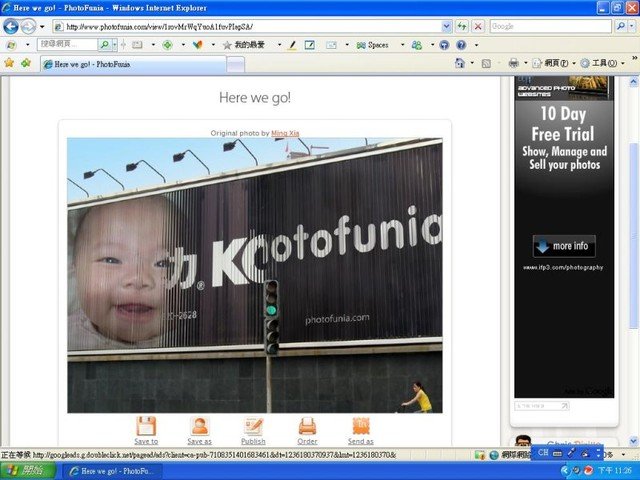
Task: Open the 工具(O) Tools menu
Action: click(x=602, y=63)
